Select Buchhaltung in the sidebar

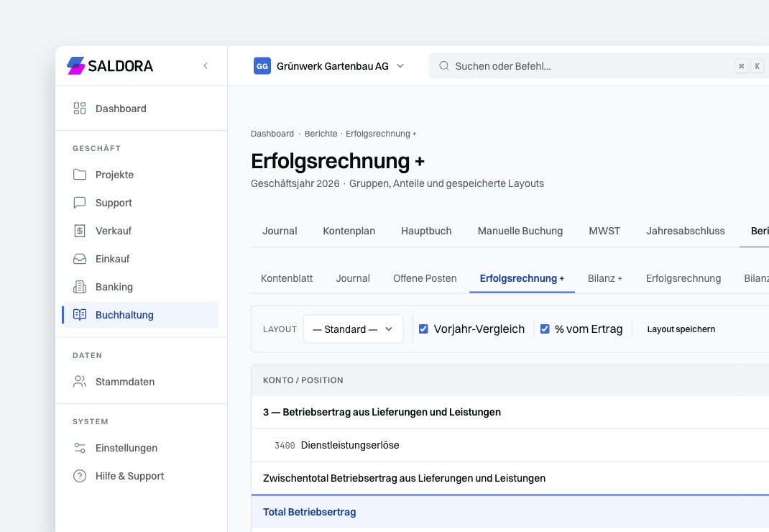142,315
